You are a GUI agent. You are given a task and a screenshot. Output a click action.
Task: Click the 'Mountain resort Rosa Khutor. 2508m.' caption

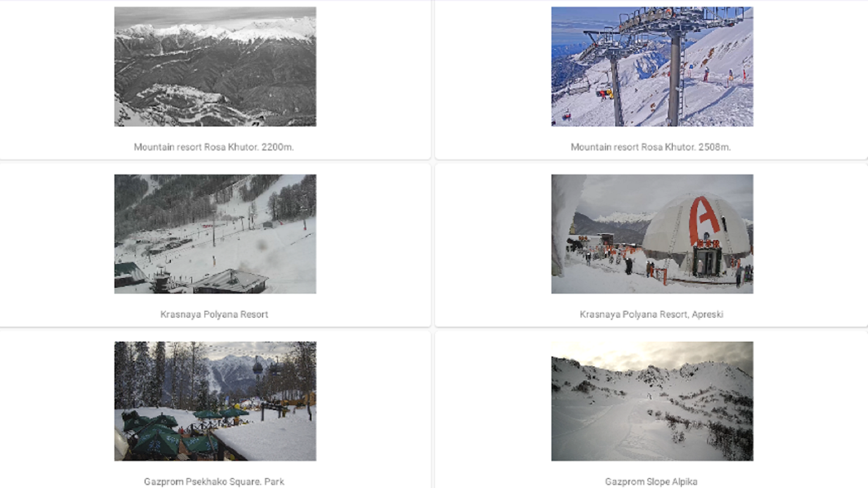(x=651, y=147)
